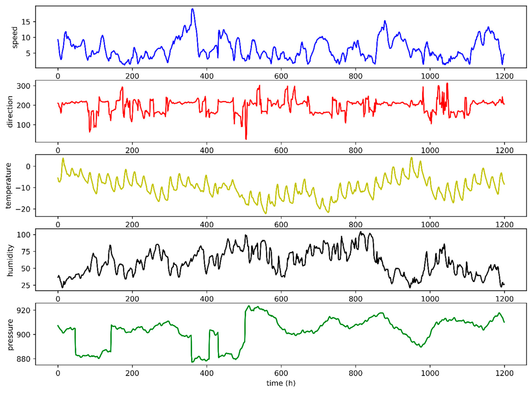The width and height of the screenshot is (532, 394).
Task: Click the 900 tick on pressure axis
Action: pyautogui.click(x=23, y=335)
